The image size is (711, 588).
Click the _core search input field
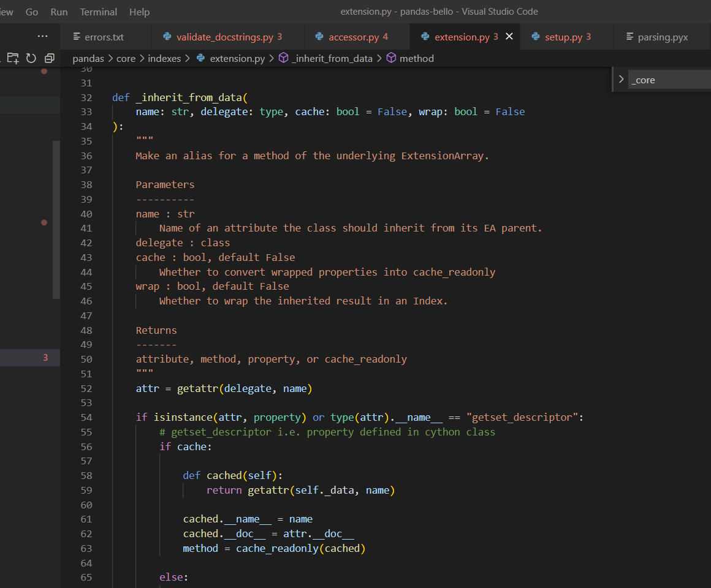[x=669, y=80]
